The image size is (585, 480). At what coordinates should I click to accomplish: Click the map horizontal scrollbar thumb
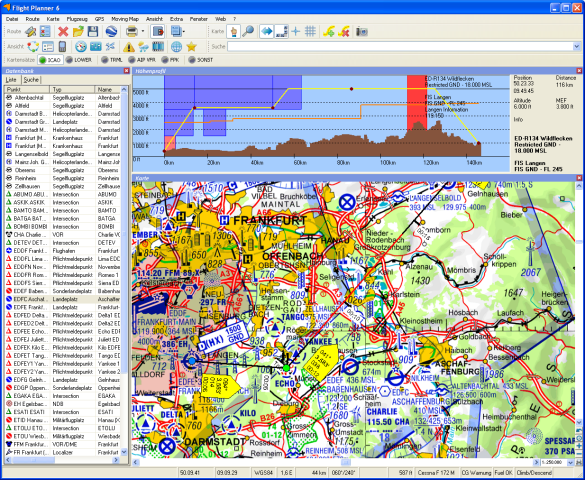[x=345, y=462]
